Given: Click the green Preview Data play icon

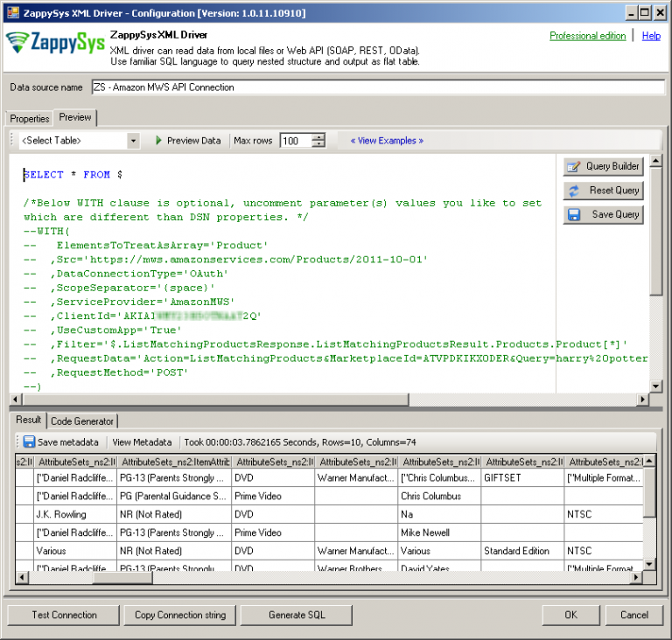Looking at the screenshot, I should pyautogui.click(x=158, y=141).
